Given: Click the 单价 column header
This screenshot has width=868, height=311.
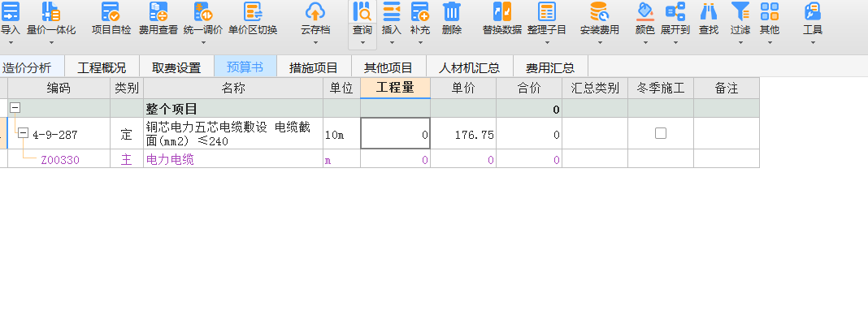Looking at the screenshot, I should point(463,88).
